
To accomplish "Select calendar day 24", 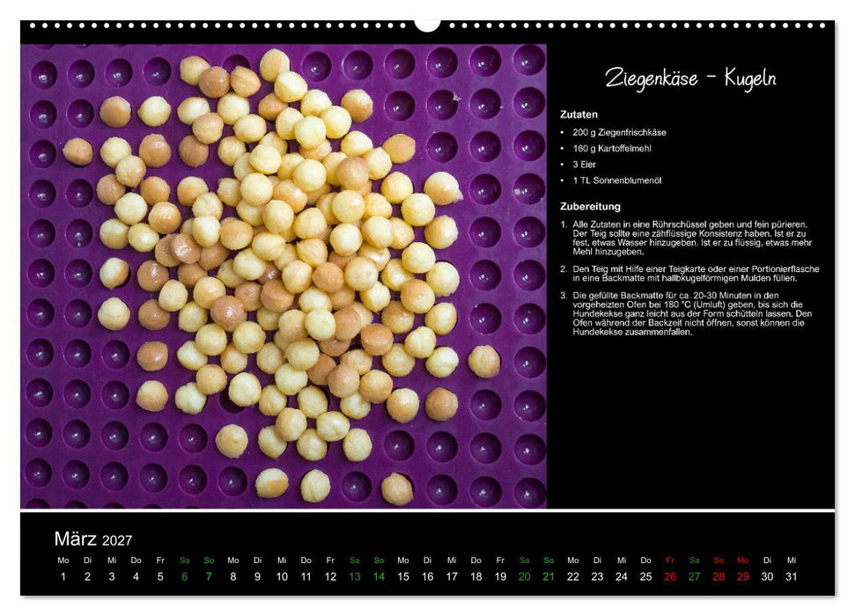I will point(622,576).
